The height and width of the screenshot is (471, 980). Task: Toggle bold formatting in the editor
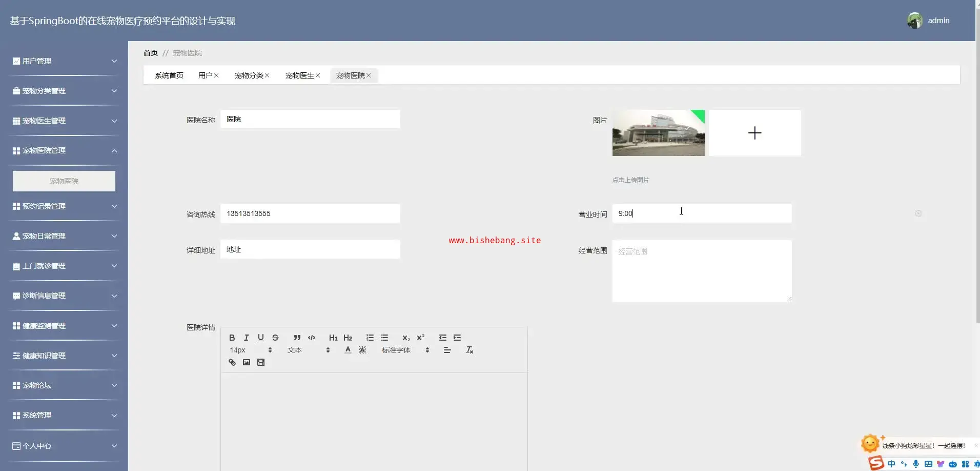point(232,338)
